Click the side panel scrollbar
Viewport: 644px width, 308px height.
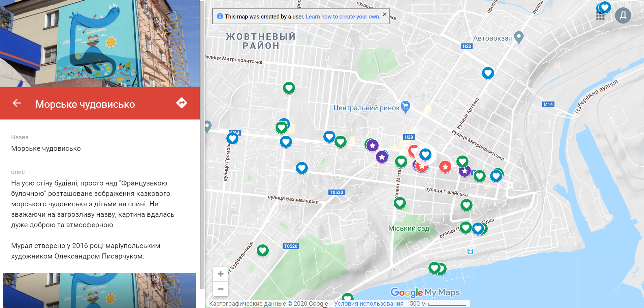point(202,145)
